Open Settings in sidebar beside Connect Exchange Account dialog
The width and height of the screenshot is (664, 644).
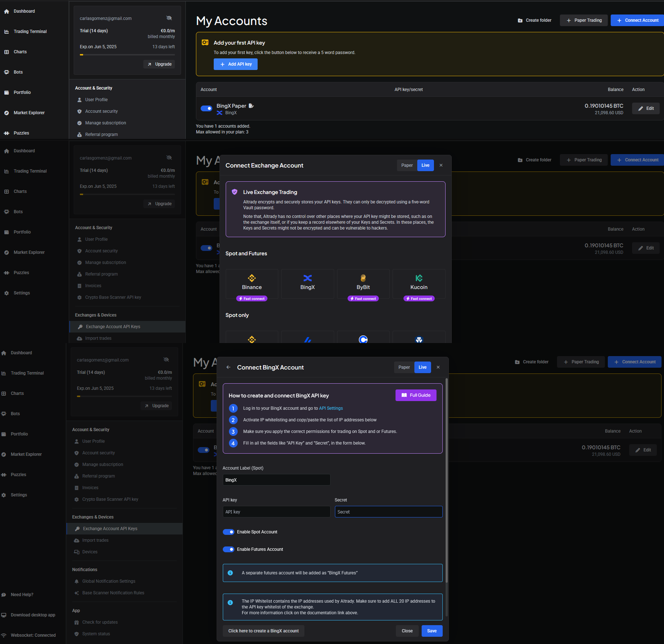point(22,293)
